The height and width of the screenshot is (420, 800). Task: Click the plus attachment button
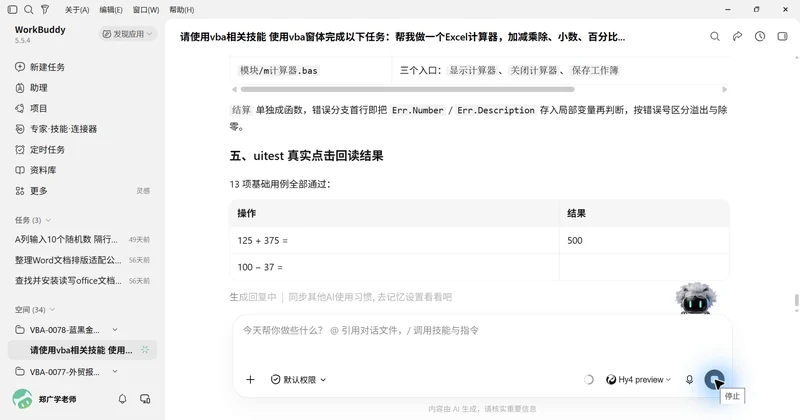click(x=251, y=379)
